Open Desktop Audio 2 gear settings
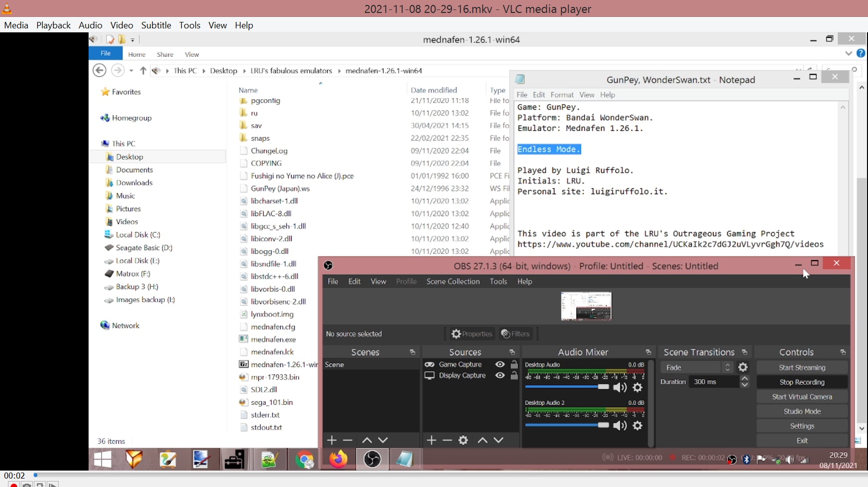The height and width of the screenshot is (487, 868). 638,426
